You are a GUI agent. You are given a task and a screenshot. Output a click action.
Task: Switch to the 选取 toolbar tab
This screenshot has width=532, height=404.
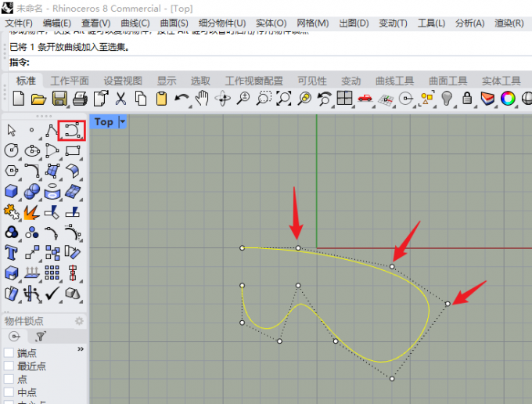(200, 81)
